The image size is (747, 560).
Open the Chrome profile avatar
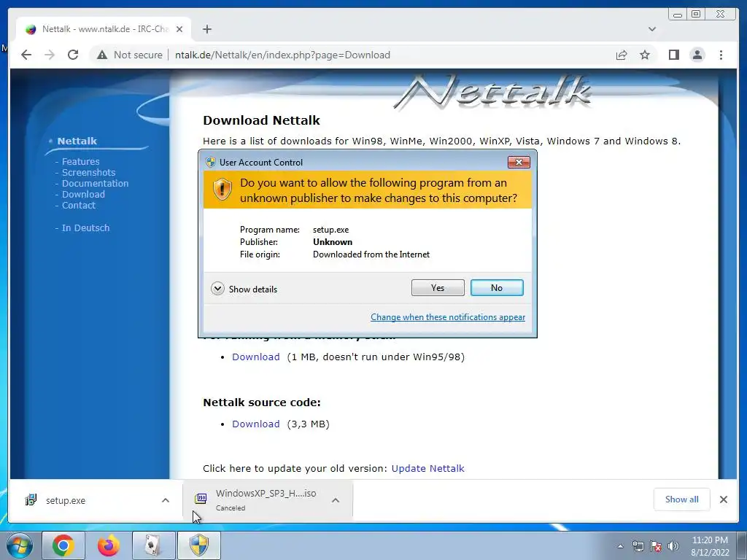pyautogui.click(x=697, y=55)
